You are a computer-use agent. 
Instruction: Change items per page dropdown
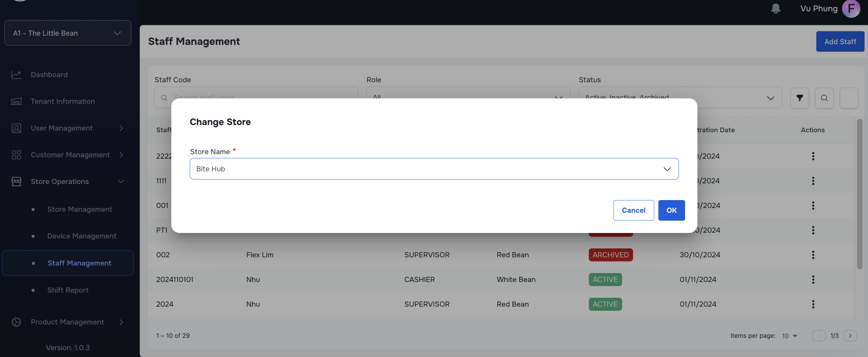pyautogui.click(x=790, y=336)
